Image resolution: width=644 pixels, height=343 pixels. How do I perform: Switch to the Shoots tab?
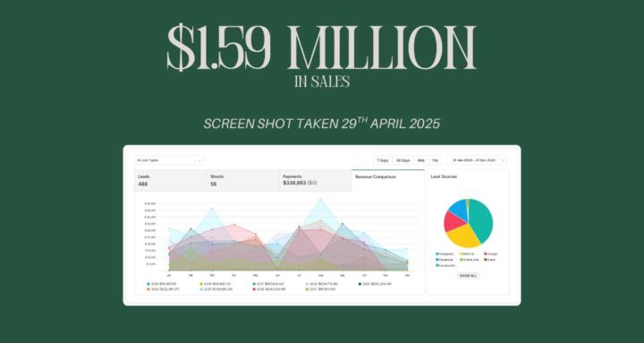click(242, 181)
